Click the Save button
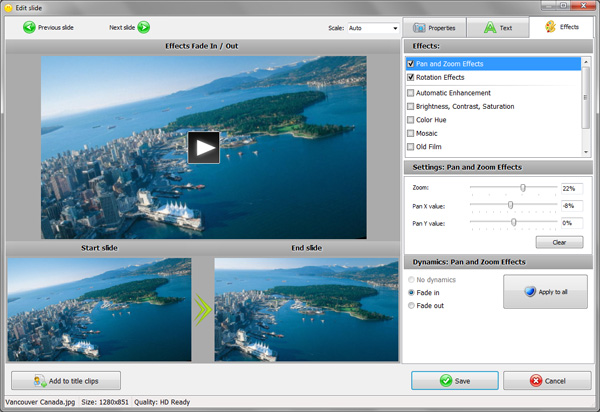 pos(455,381)
